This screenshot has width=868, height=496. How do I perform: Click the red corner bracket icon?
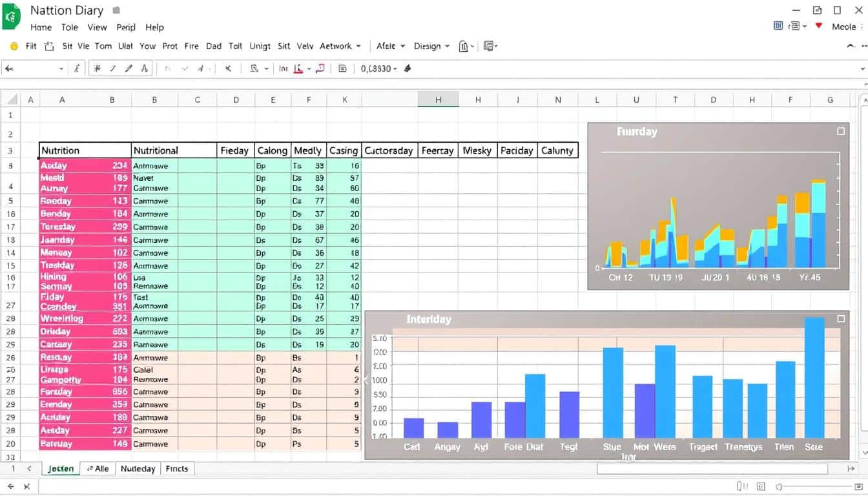pyautogui.click(x=320, y=68)
